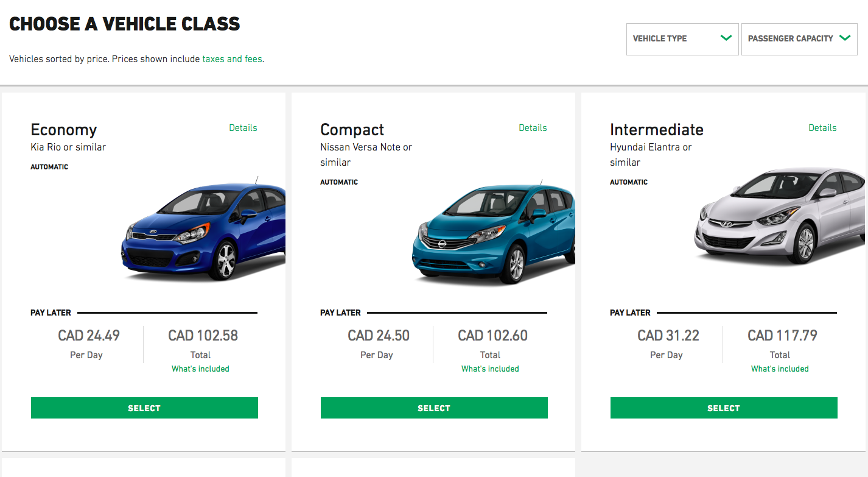Viewport: 868px width, 477px height.
Task: Click the blue Kia Rio car image
Action: pyautogui.click(x=204, y=231)
